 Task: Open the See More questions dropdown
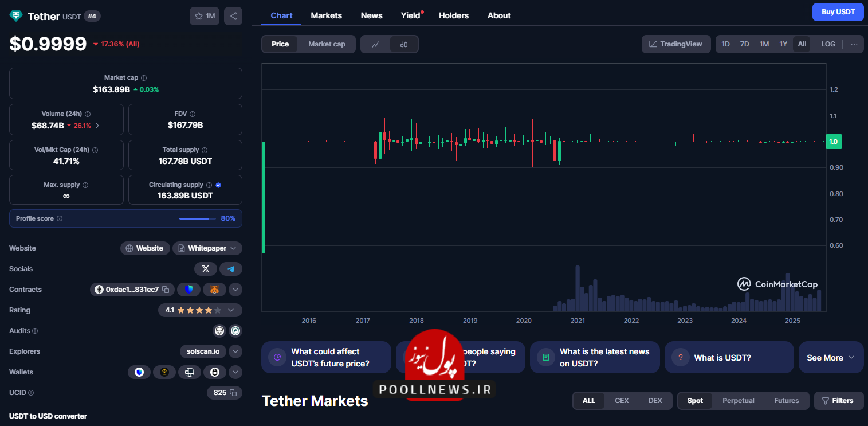[831, 358]
